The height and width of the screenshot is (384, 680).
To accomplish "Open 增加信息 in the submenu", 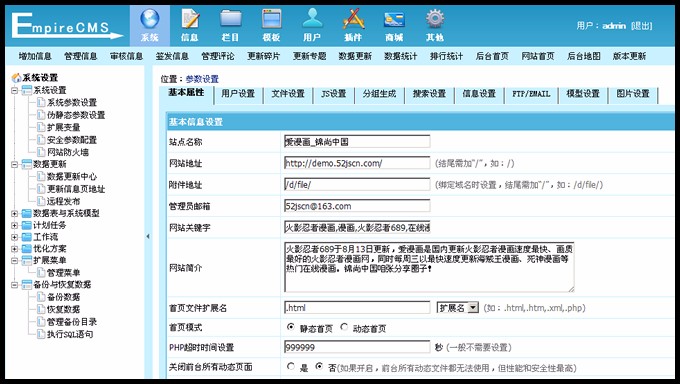I will click(x=35, y=56).
